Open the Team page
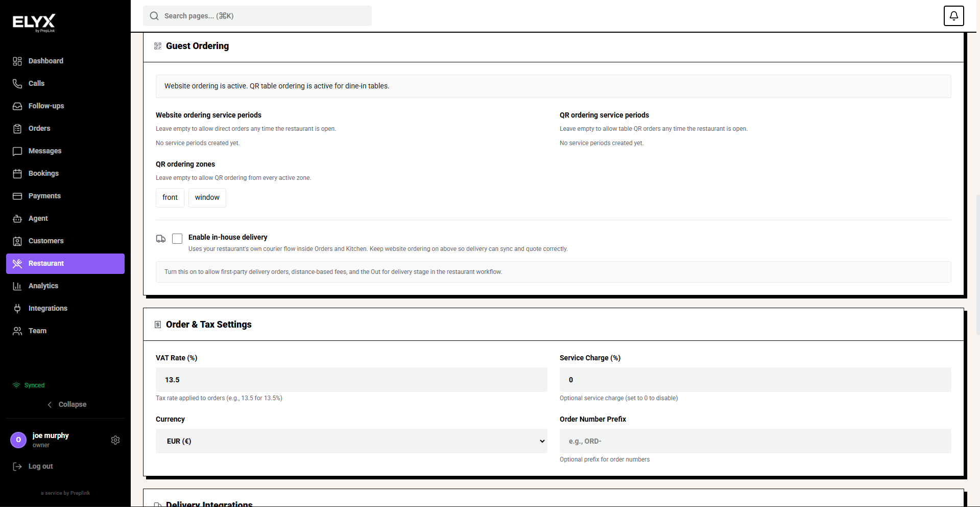 [65, 331]
